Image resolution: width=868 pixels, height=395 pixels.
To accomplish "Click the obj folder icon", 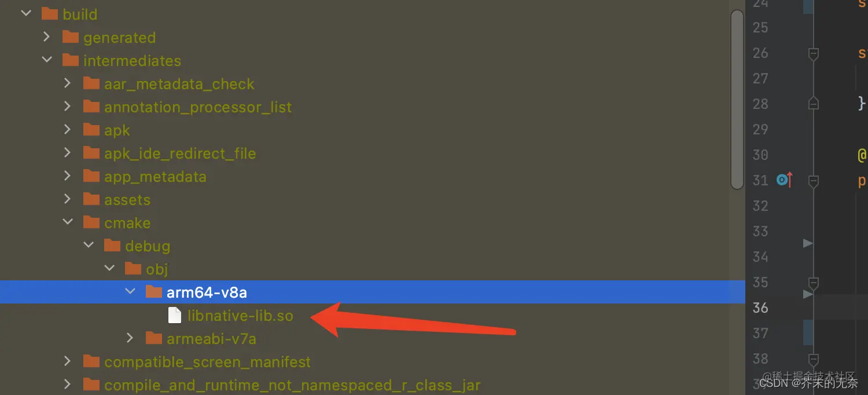I will 133,269.
